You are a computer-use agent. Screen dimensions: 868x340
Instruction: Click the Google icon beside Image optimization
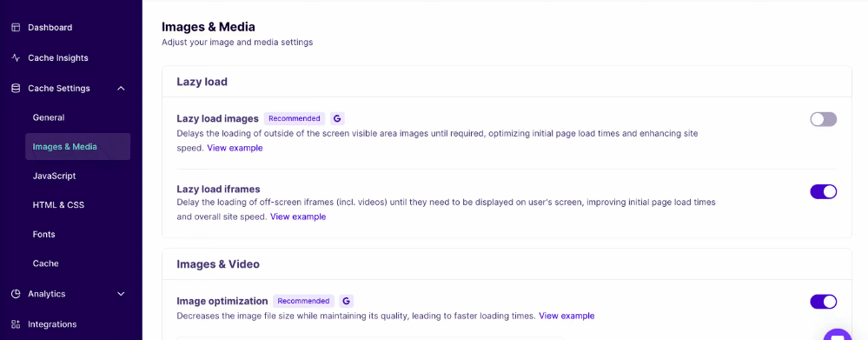click(347, 301)
